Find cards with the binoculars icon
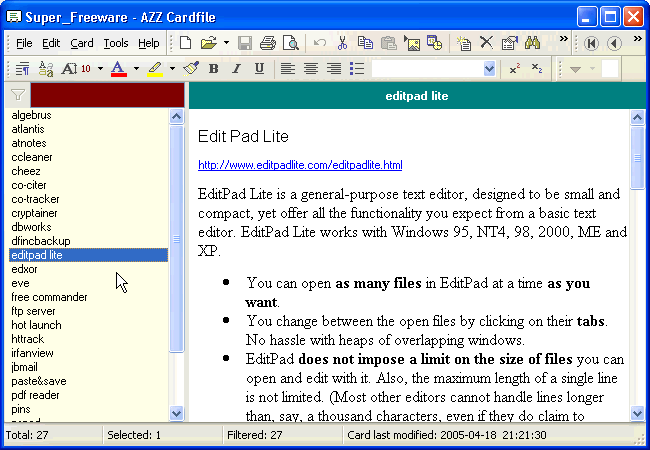This screenshot has width=650, height=450. (532, 43)
